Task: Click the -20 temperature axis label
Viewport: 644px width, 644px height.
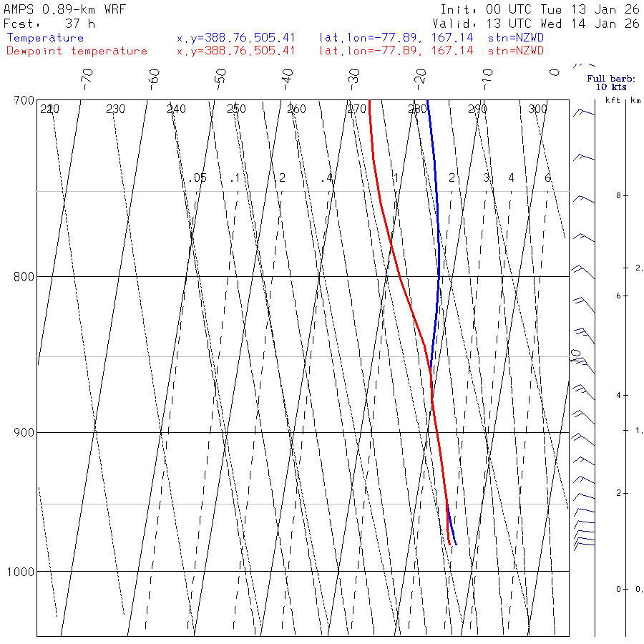Action: 421,79
